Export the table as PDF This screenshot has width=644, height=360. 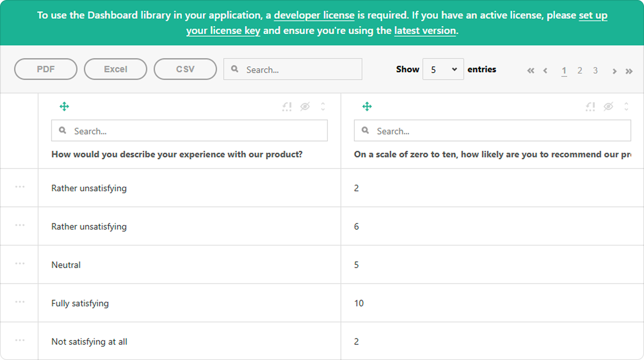coord(45,69)
